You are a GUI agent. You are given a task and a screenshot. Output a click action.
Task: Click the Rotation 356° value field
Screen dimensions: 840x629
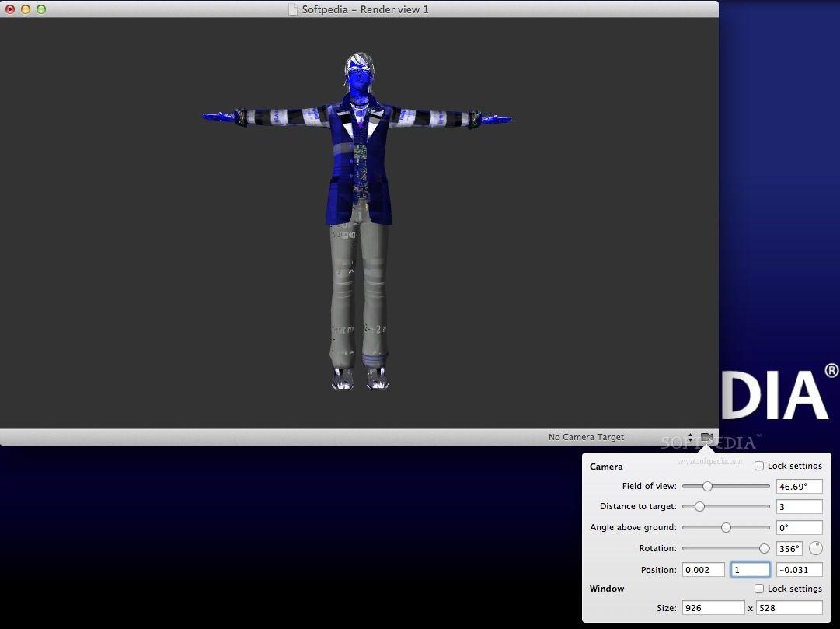(789, 549)
